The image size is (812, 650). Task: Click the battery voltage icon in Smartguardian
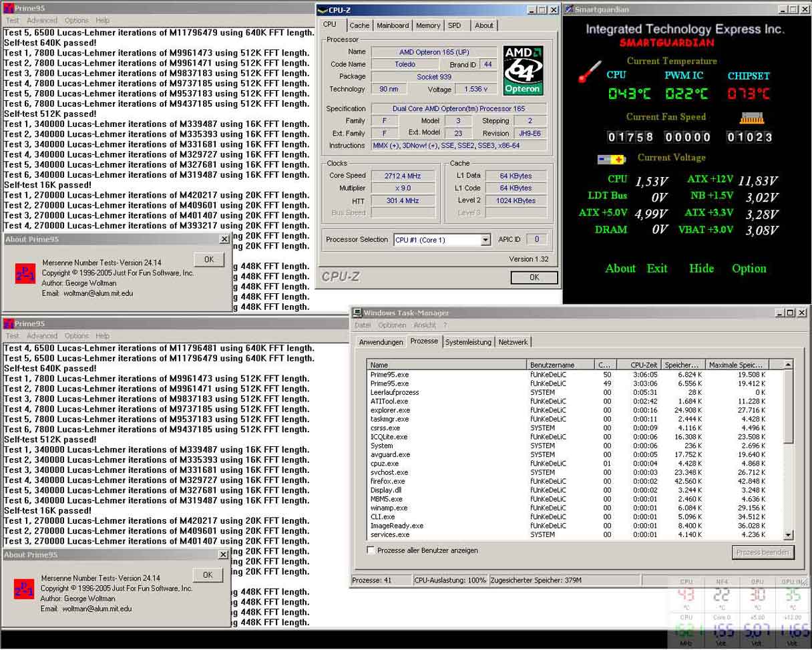[x=611, y=159]
